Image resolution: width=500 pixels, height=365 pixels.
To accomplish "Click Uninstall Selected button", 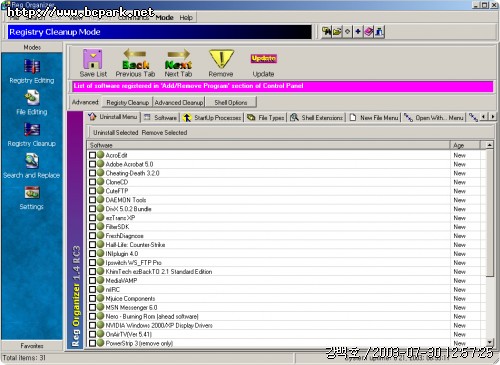I will pyautogui.click(x=115, y=132).
